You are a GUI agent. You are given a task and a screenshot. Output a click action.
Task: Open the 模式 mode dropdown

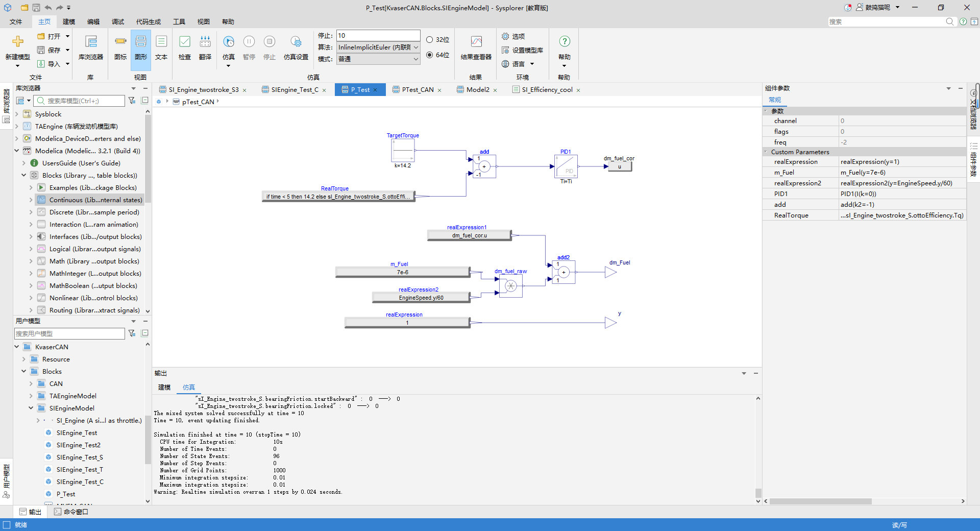point(378,59)
